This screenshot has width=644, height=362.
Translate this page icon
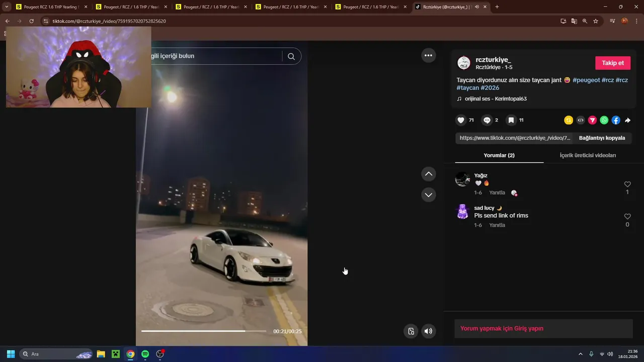click(x=574, y=21)
